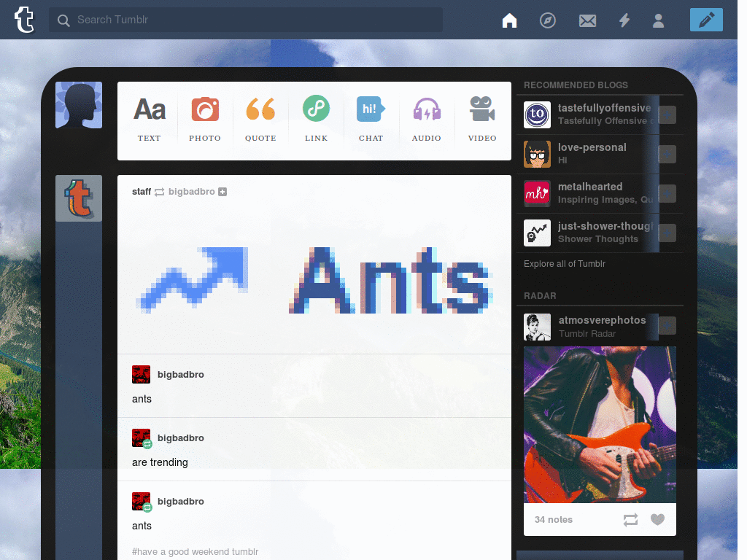Follow tastefullyoffensive with its plus button
The height and width of the screenshot is (560, 747).
point(667,114)
